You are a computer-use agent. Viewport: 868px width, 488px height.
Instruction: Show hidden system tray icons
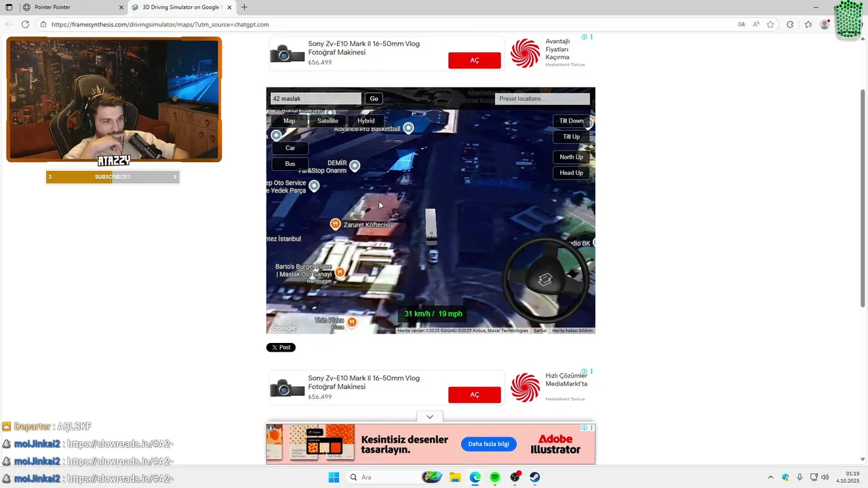click(770, 477)
